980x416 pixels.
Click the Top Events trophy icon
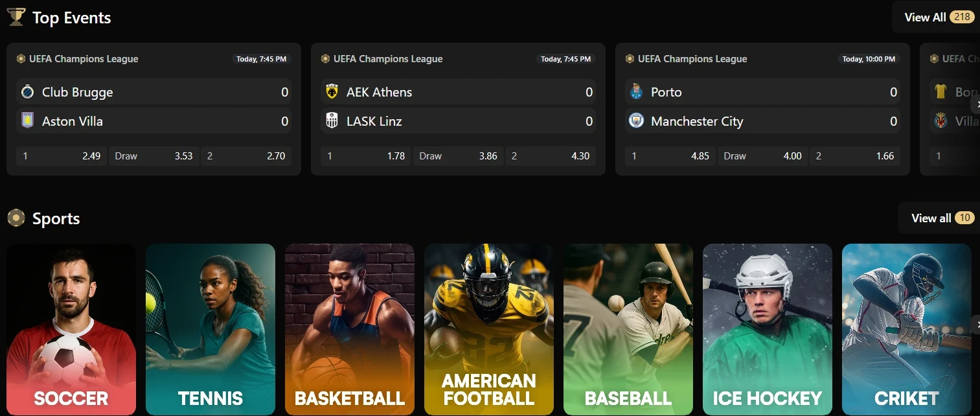pyautogui.click(x=16, y=17)
